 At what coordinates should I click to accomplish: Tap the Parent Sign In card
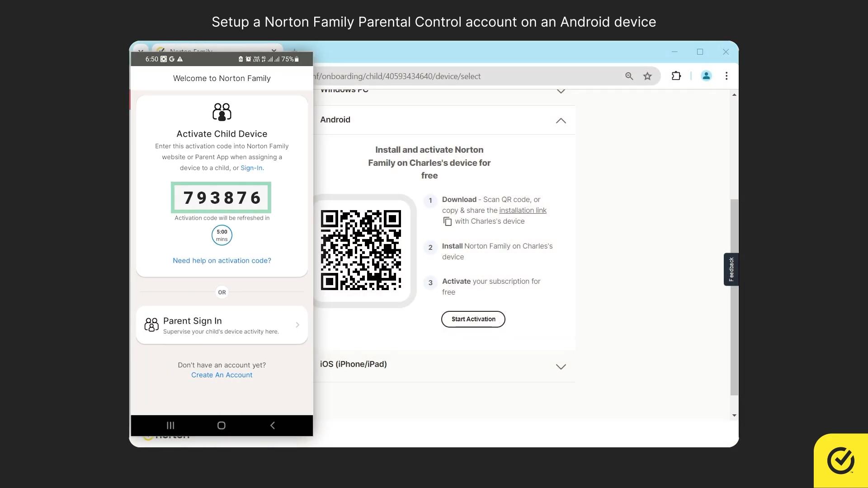click(x=222, y=325)
